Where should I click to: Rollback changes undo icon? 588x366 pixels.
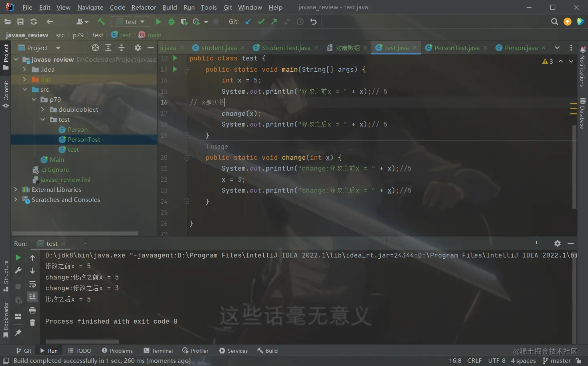click(313, 22)
